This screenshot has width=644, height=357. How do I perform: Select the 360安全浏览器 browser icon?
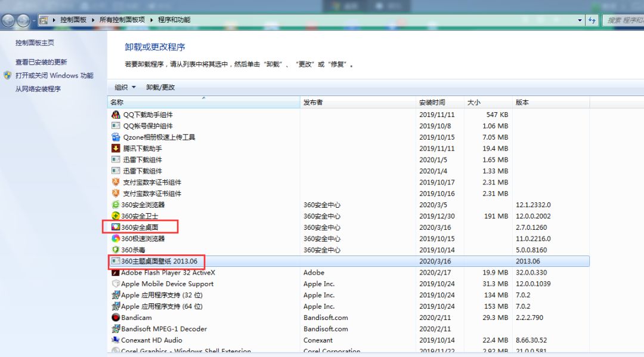(x=114, y=205)
